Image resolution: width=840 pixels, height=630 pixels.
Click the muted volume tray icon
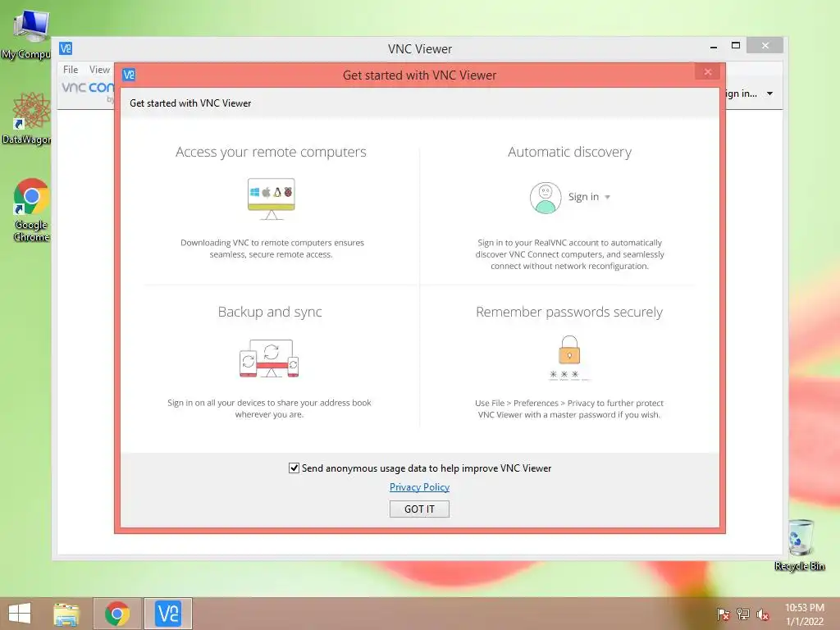[763, 614]
